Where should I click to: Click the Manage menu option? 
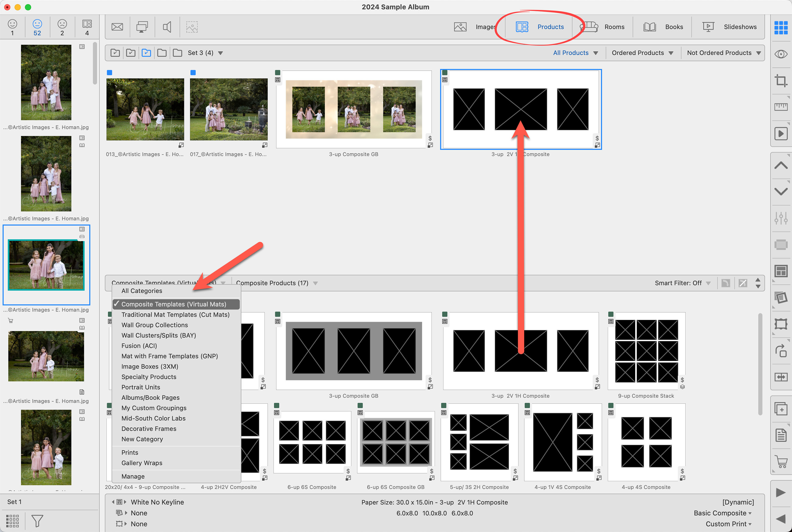point(133,476)
